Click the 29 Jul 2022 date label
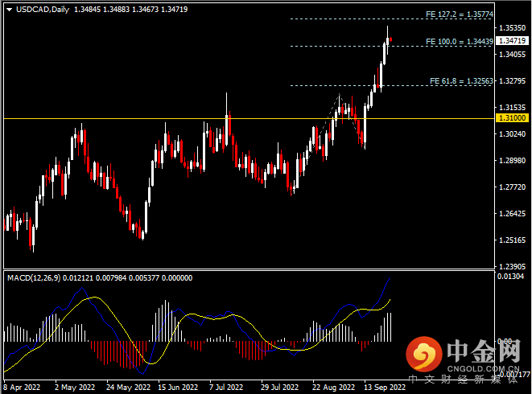532x394 pixels. click(x=279, y=388)
